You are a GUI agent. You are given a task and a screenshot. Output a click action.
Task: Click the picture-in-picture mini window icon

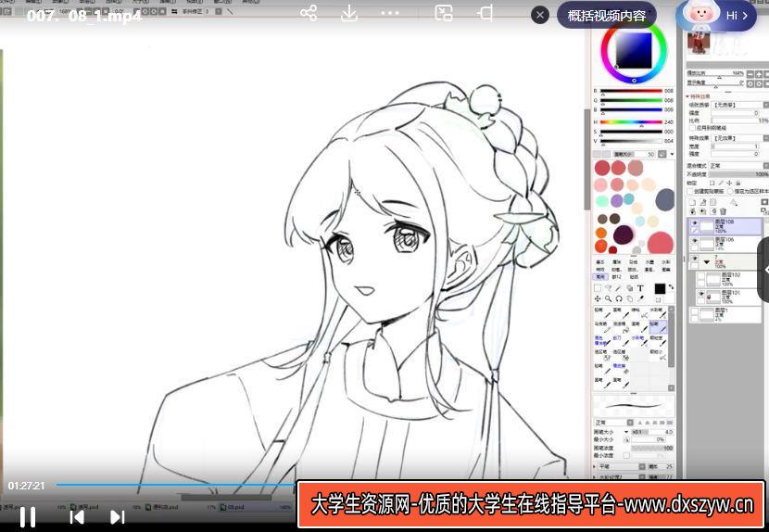click(444, 13)
